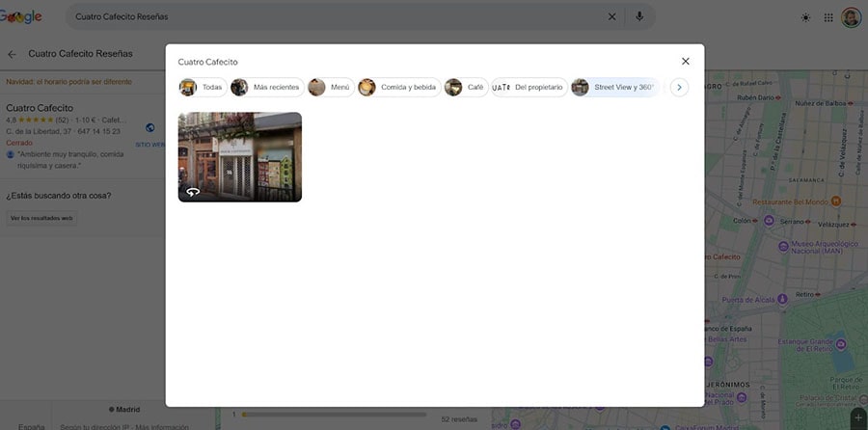Close the Cuatro Cafecito photos dialog

tap(685, 62)
